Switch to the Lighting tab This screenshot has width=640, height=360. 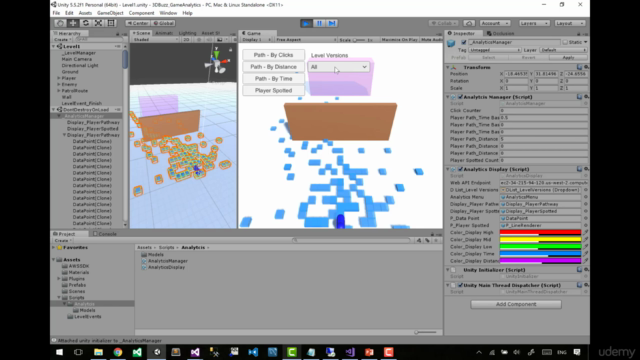click(x=187, y=33)
